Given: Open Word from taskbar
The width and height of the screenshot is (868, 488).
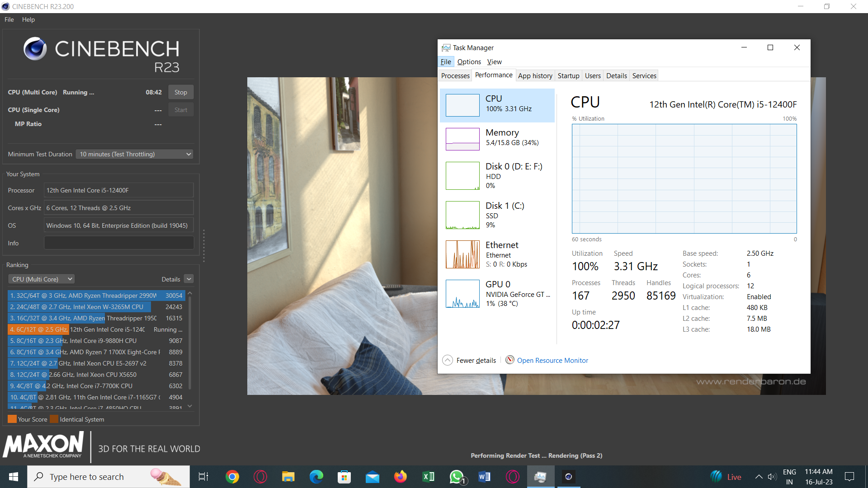Looking at the screenshot, I should coord(485,477).
